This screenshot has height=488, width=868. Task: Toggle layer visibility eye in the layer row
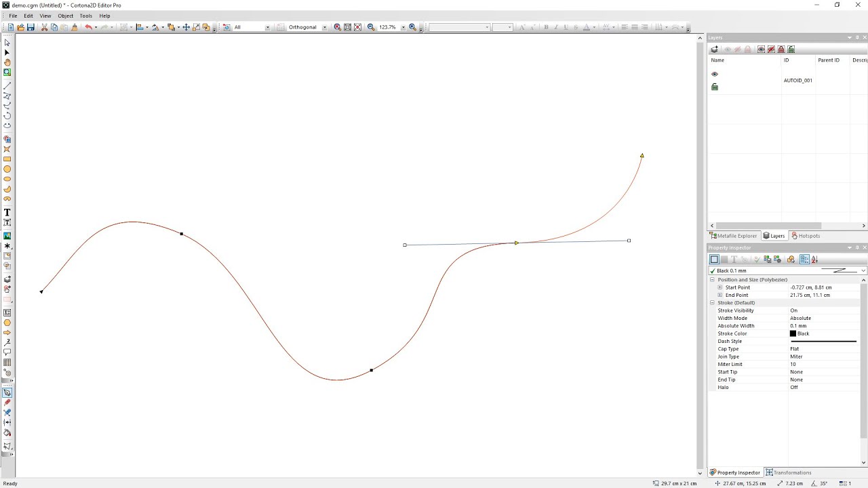point(714,74)
